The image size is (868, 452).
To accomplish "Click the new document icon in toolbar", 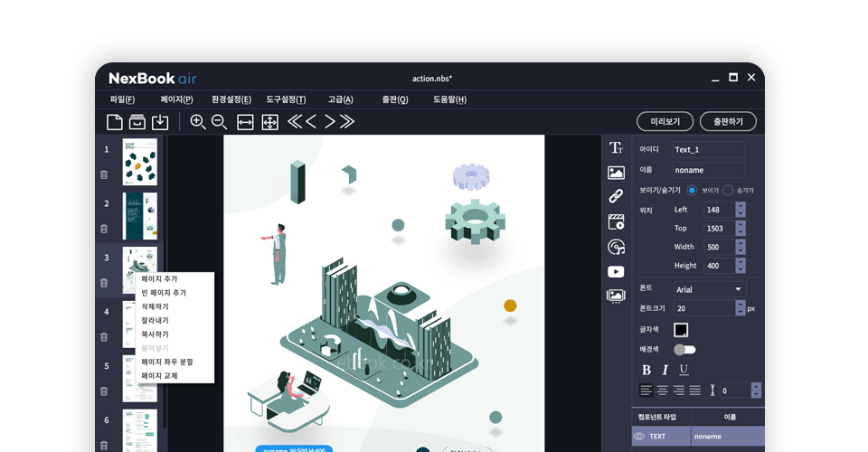I will click(115, 122).
